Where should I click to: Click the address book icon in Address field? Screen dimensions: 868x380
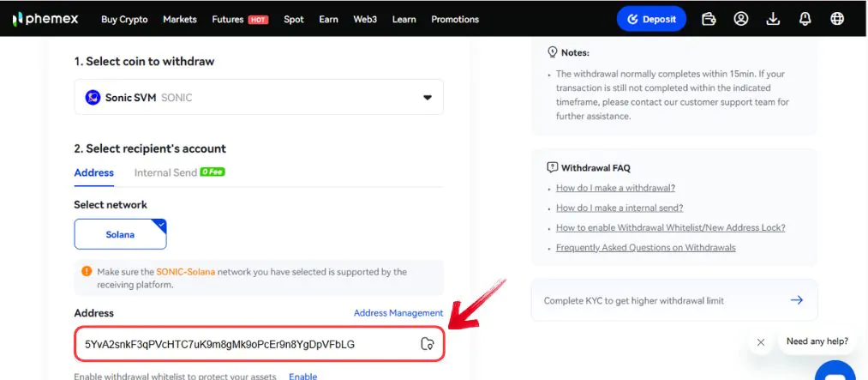coord(428,344)
